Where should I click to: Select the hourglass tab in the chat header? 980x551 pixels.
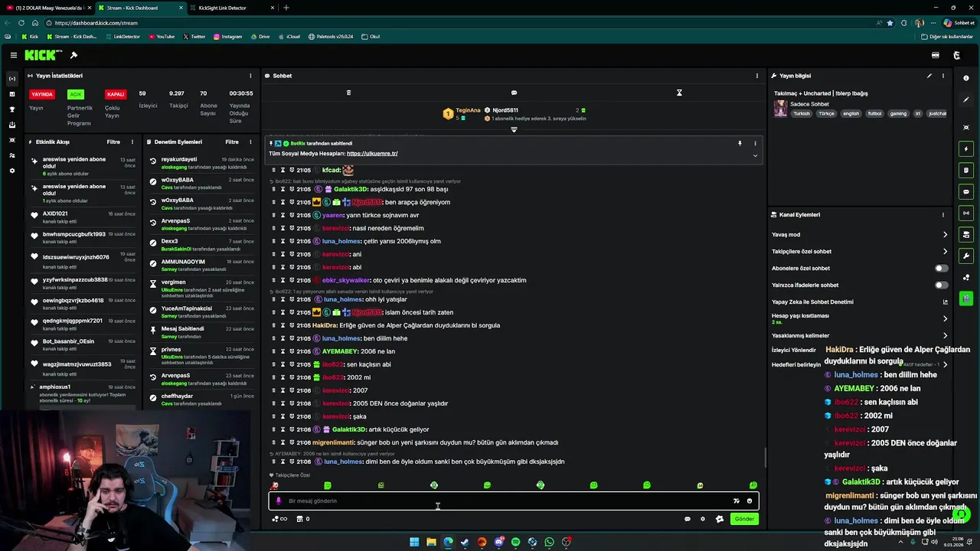click(x=679, y=93)
